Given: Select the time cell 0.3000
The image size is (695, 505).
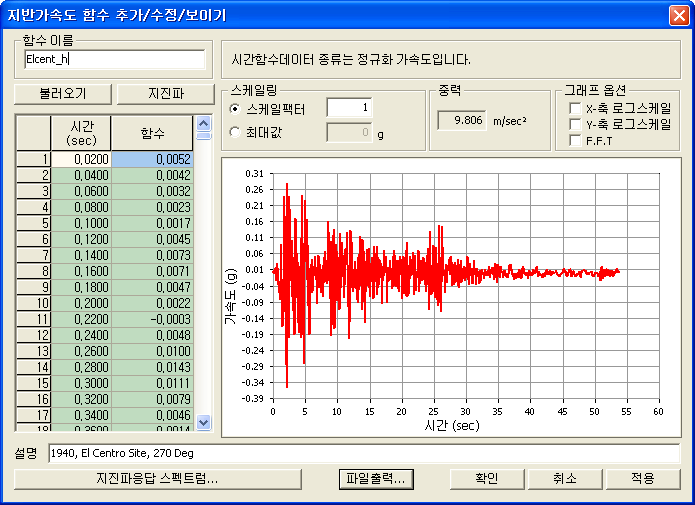Looking at the screenshot, I should click(x=81, y=383).
